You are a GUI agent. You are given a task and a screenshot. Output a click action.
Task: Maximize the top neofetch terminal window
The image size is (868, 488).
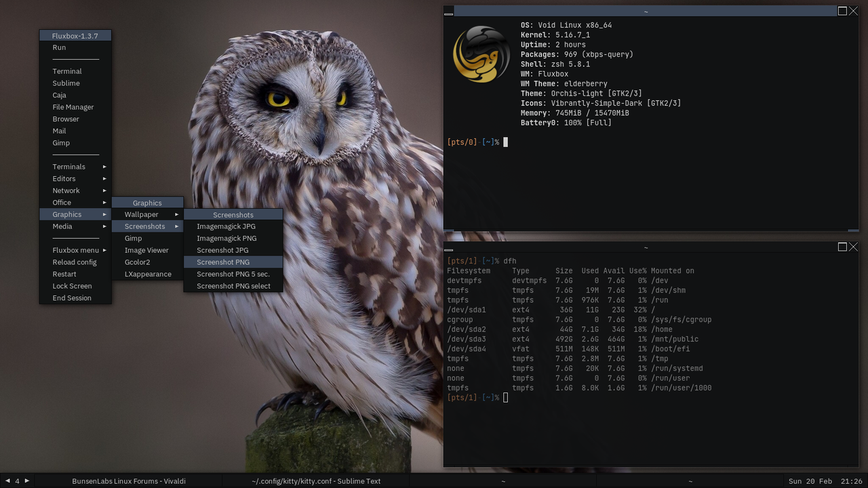pyautogui.click(x=842, y=11)
